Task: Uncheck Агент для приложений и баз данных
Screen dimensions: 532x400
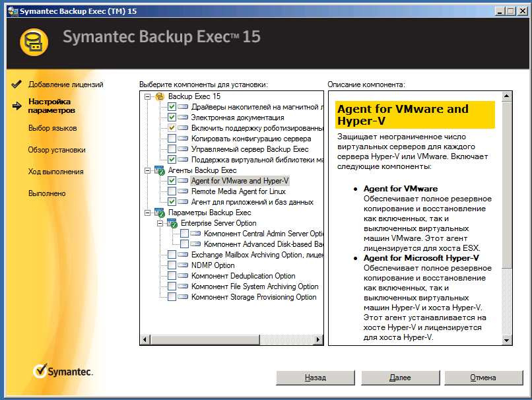Action: pyautogui.click(x=172, y=202)
